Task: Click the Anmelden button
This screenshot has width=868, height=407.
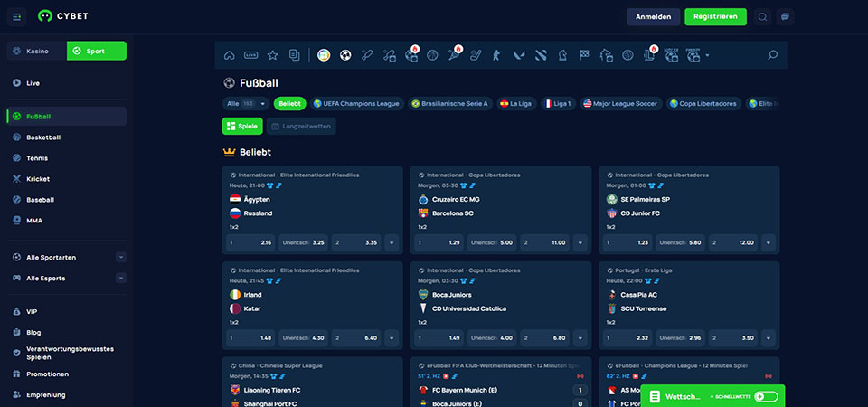Action: click(x=653, y=16)
